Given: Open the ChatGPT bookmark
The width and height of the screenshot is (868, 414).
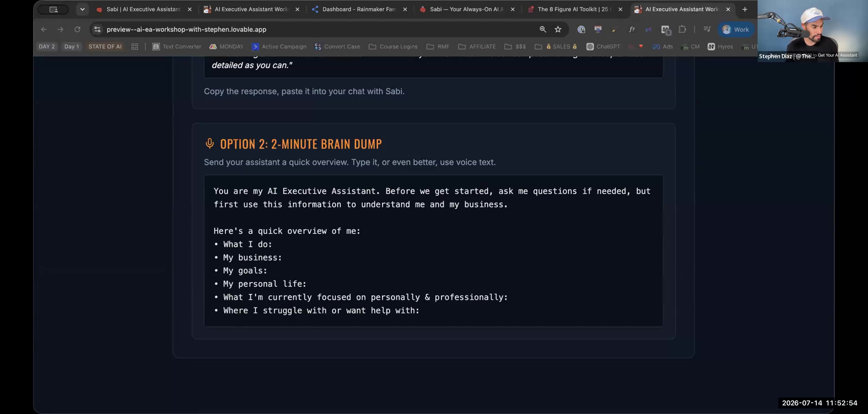Looking at the screenshot, I should click(x=603, y=47).
